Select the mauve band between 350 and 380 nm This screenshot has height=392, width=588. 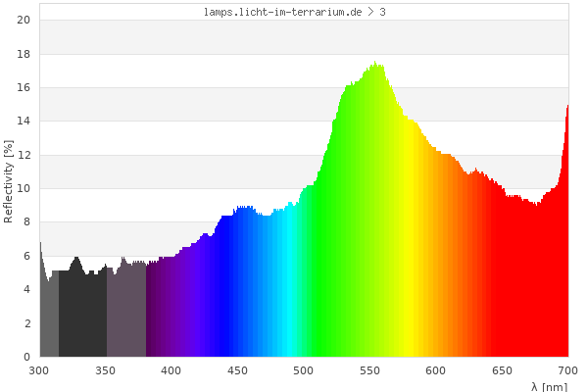126,314
